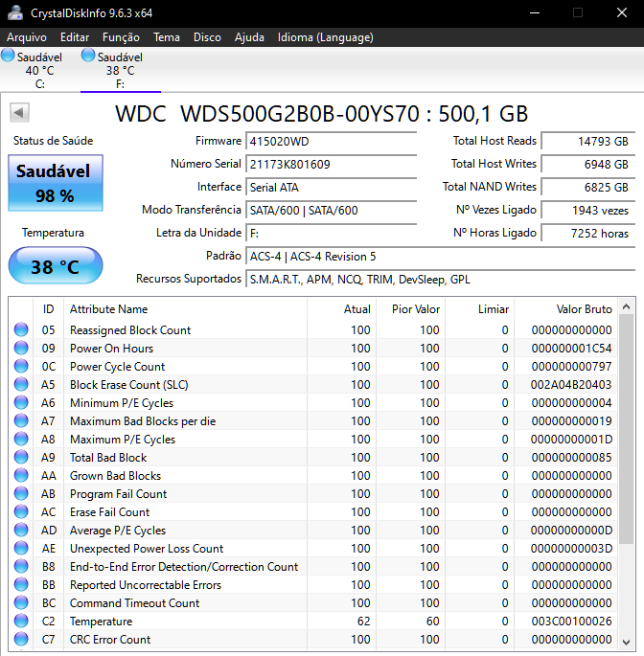The height and width of the screenshot is (656, 644).
Task: Click status orb for Maximum P/E Cycles
Action: pyautogui.click(x=21, y=439)
